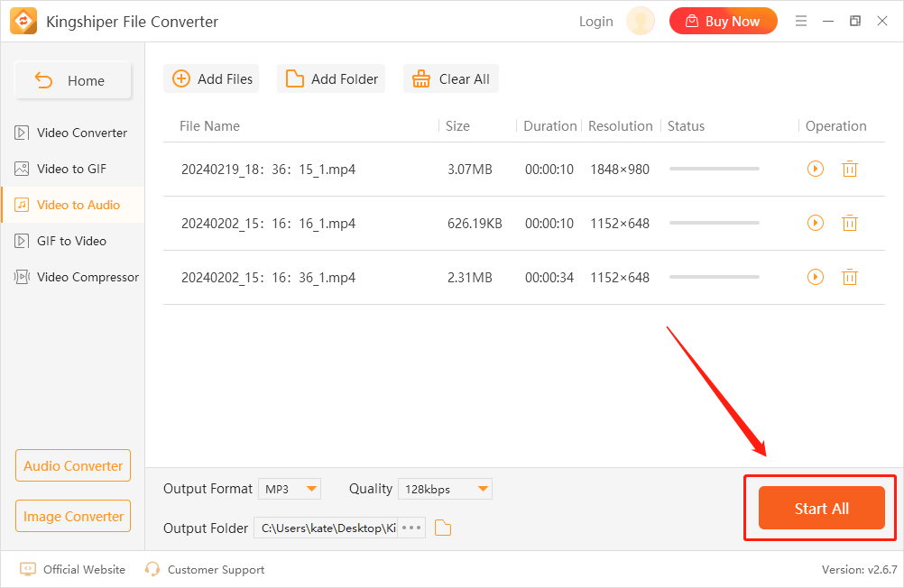
Task: Click the File Name column header
Action: click(210, 125)
